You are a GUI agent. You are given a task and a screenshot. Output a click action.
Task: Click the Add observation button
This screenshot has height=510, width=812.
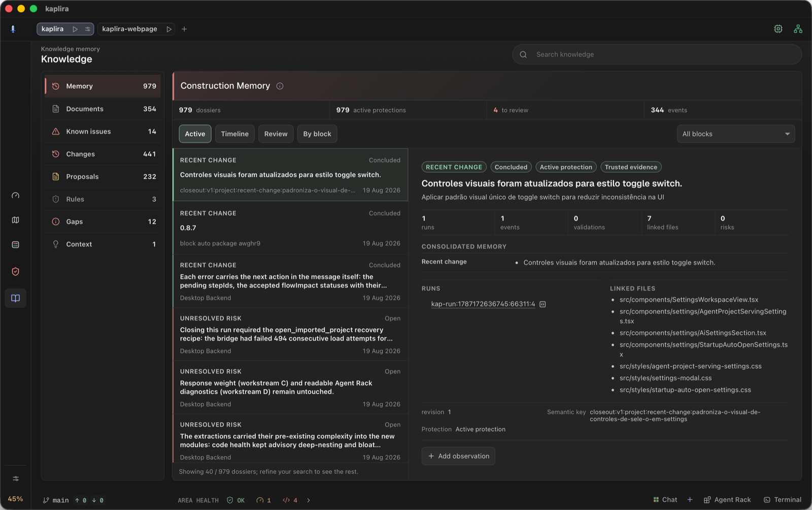pos(458,456)
